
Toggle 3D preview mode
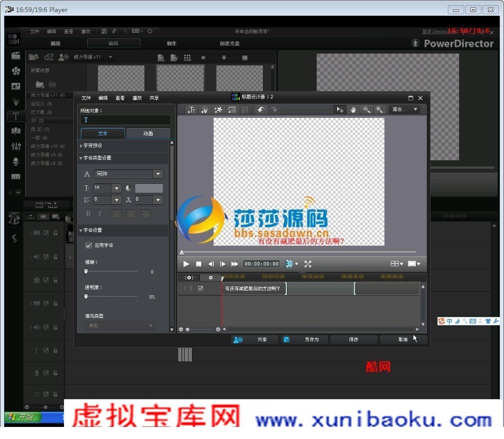(x=289, y=264)
